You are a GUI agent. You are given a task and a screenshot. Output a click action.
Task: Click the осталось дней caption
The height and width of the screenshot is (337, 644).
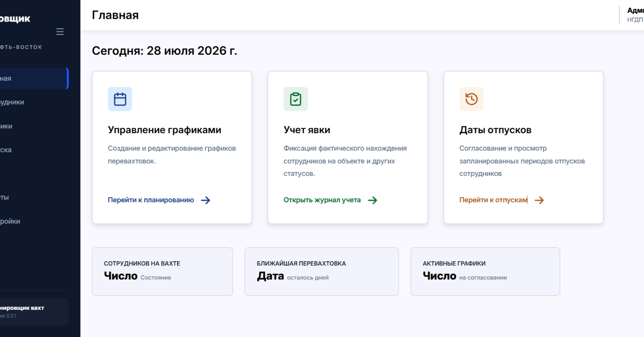coord(308,278)
